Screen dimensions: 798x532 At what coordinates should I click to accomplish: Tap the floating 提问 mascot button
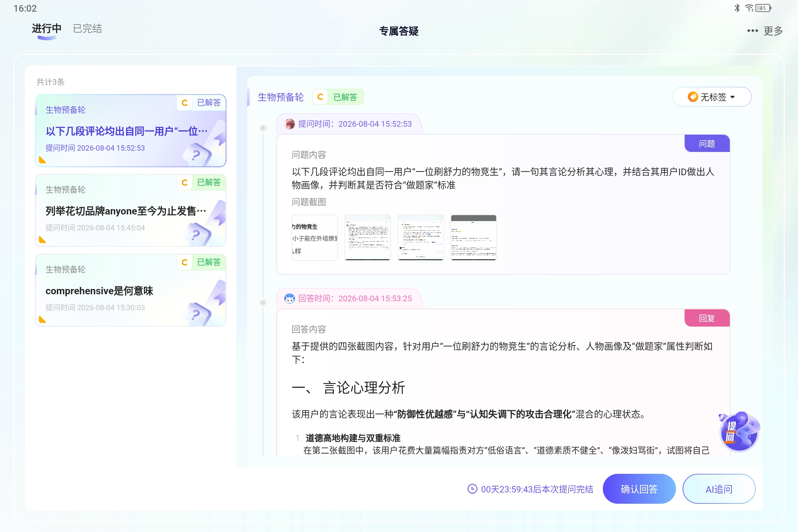pos(739,432)
